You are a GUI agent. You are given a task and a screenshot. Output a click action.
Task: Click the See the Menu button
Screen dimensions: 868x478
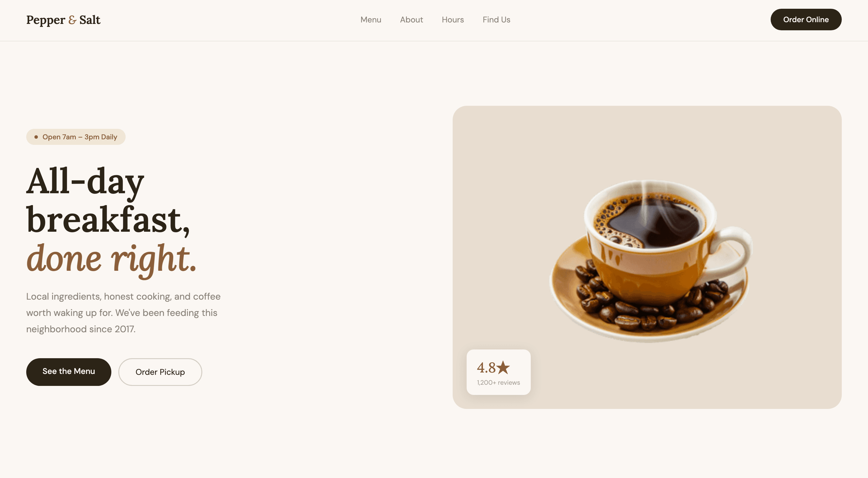pyautogui.click(x=69, y=372)
